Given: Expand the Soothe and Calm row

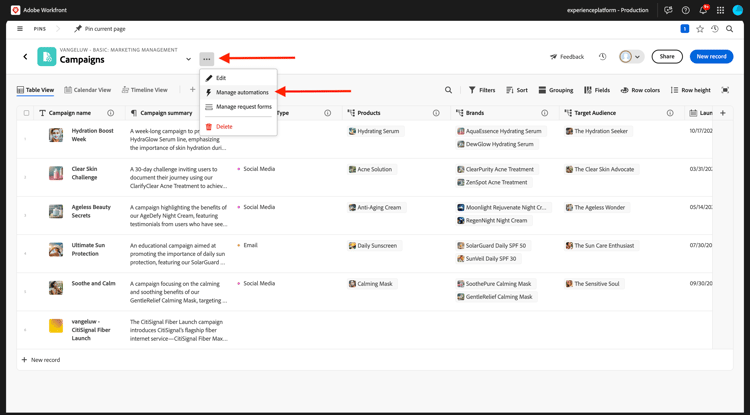Looking at the screenshot, I should (x=25, y=292).
